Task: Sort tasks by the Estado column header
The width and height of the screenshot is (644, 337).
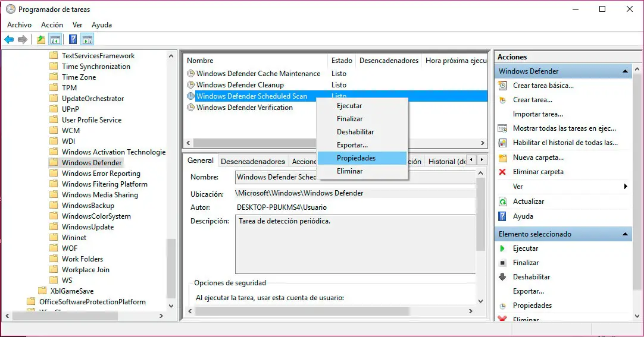Action: pyautogui.click(x=342, y=61)
